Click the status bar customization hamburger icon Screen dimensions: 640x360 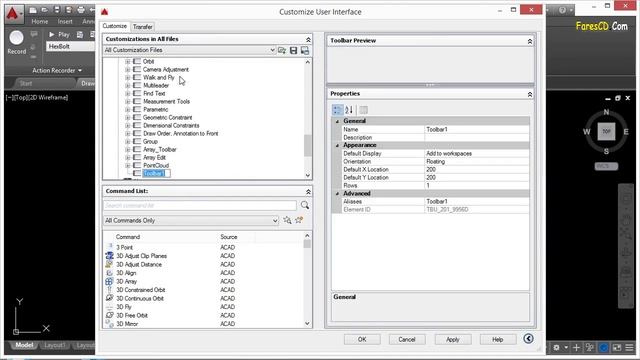[629, 348]
